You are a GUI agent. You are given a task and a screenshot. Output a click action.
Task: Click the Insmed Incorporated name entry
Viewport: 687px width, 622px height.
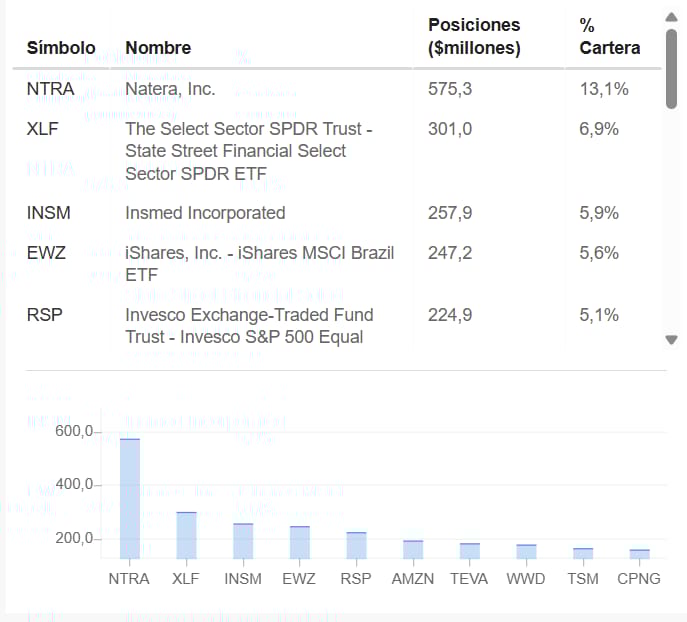click(205, 213)
